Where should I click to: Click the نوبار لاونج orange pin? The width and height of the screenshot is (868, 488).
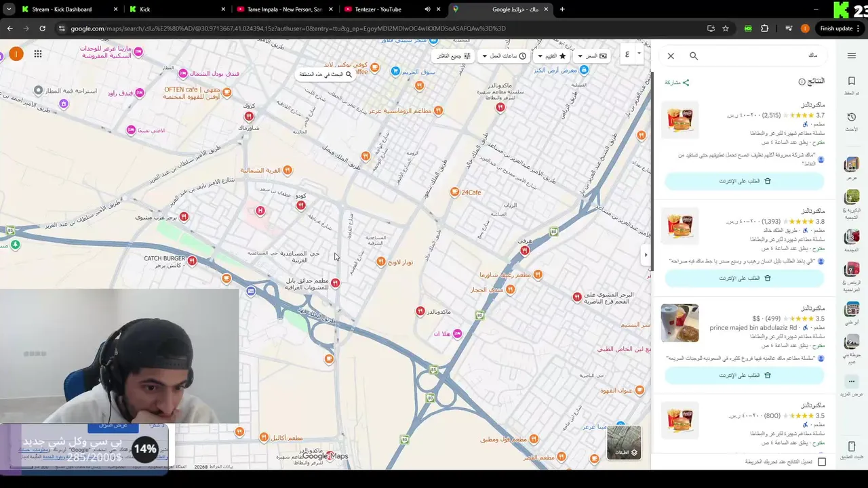coord(381,262)
